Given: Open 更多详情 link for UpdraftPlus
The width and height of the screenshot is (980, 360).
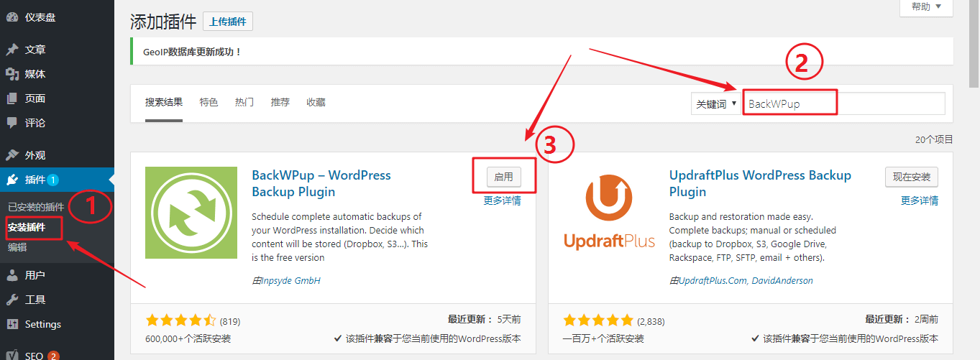Looking at the screenshot, I should (x=920, y=201).
